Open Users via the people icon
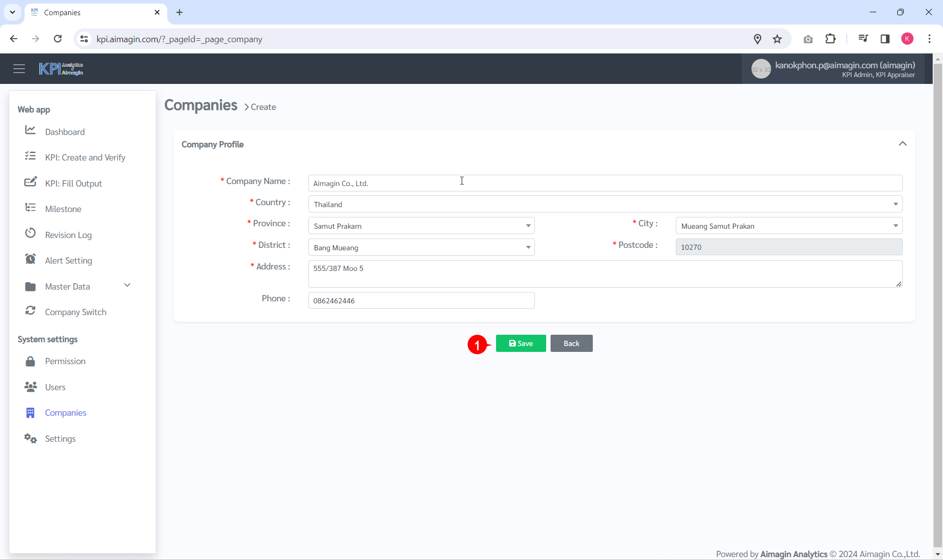The width and height of the screenshot is (943, 560). [30, 387]
